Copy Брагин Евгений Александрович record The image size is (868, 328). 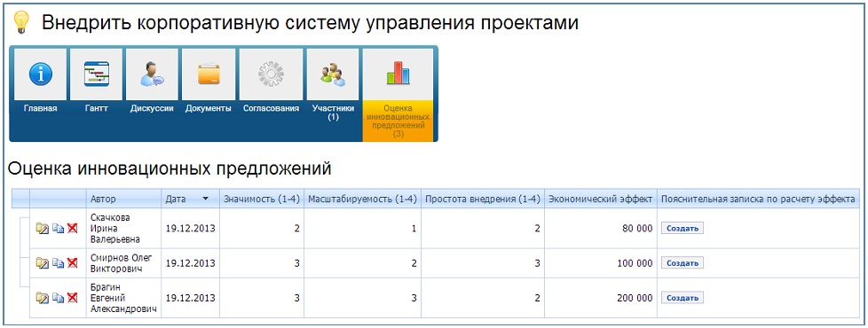click(58, 298)
